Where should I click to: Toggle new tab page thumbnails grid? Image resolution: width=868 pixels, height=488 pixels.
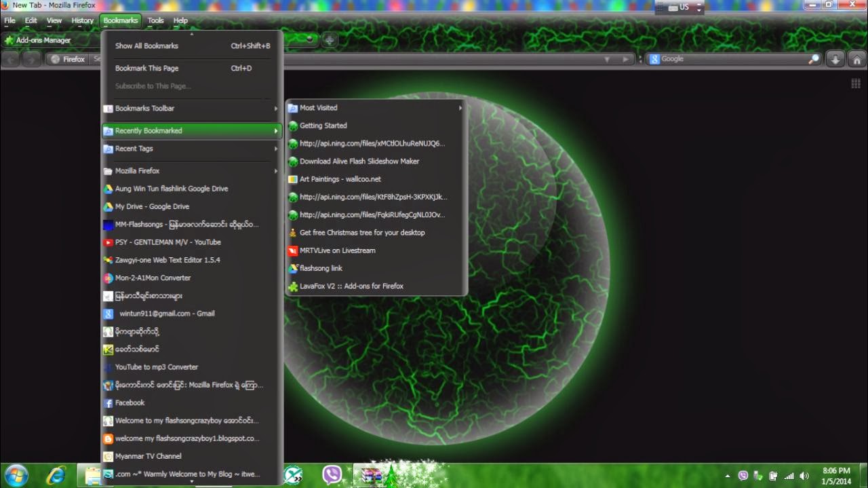click(x=856, y=83)
